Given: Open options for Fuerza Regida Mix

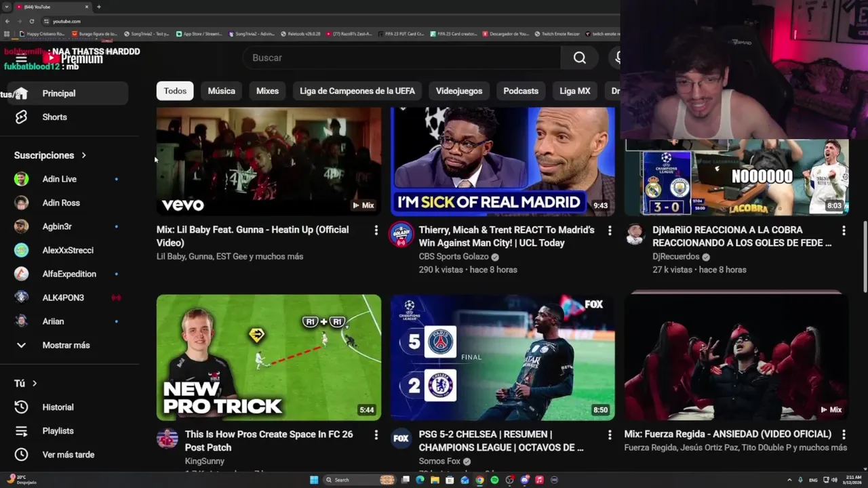Looking at the screenshot, I should (x=844, y=434).
